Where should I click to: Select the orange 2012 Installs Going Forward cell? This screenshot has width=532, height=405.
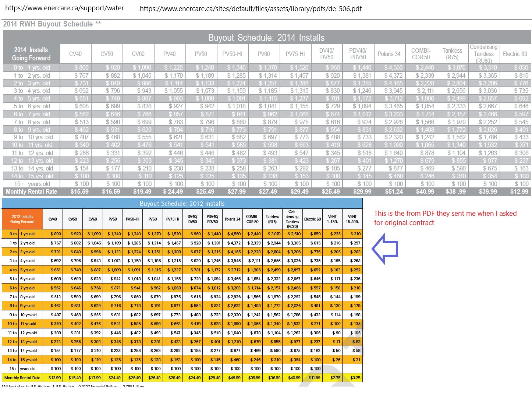[x=22, y=219]
